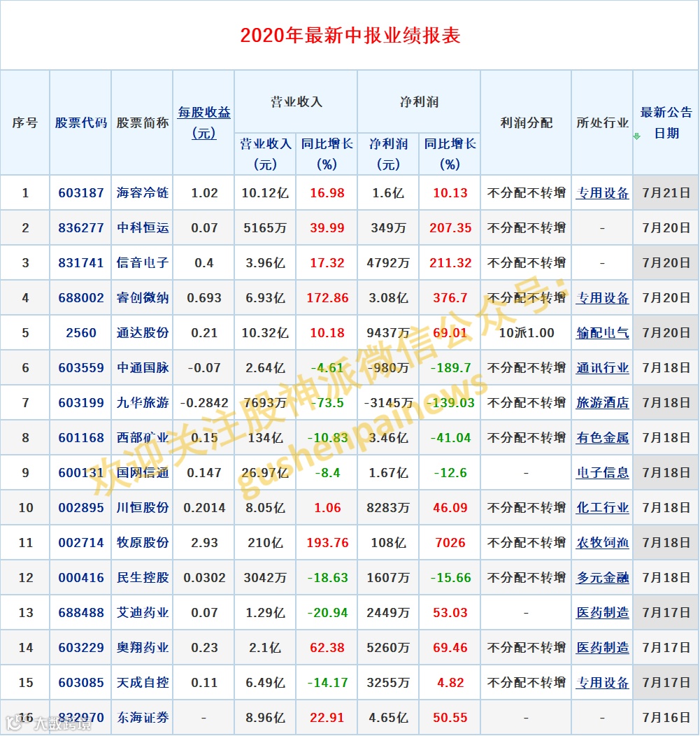The width and height of the screenshot is (700, 736).
Task: Click the 7026 net profit growth value
Action: [x=450, y=543]
